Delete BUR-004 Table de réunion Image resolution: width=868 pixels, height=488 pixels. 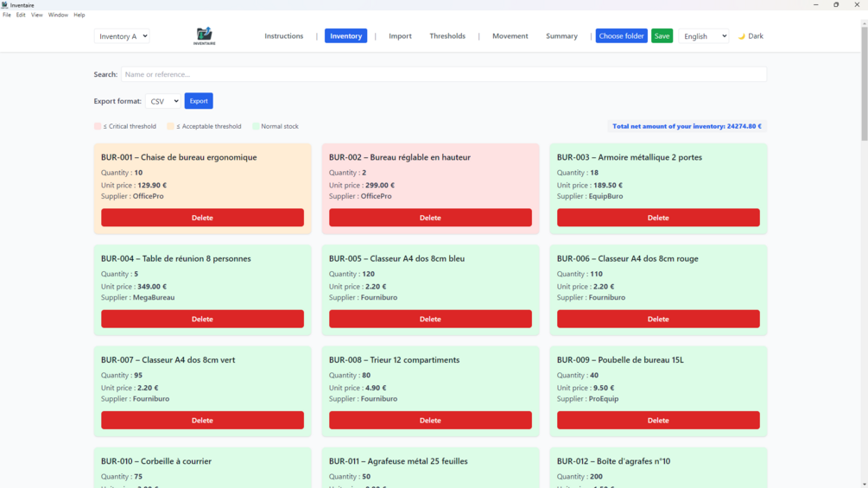click(x=202, y=319)
